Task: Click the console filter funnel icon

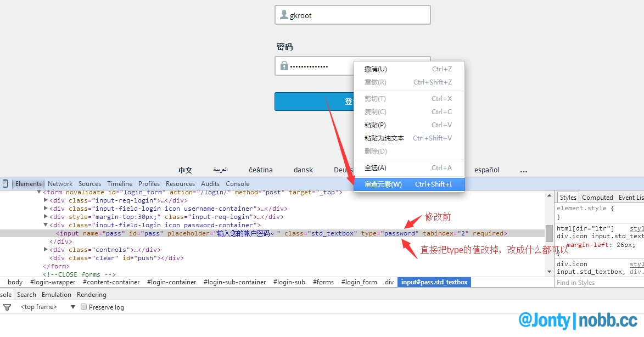Action: (x=7, y=307)
